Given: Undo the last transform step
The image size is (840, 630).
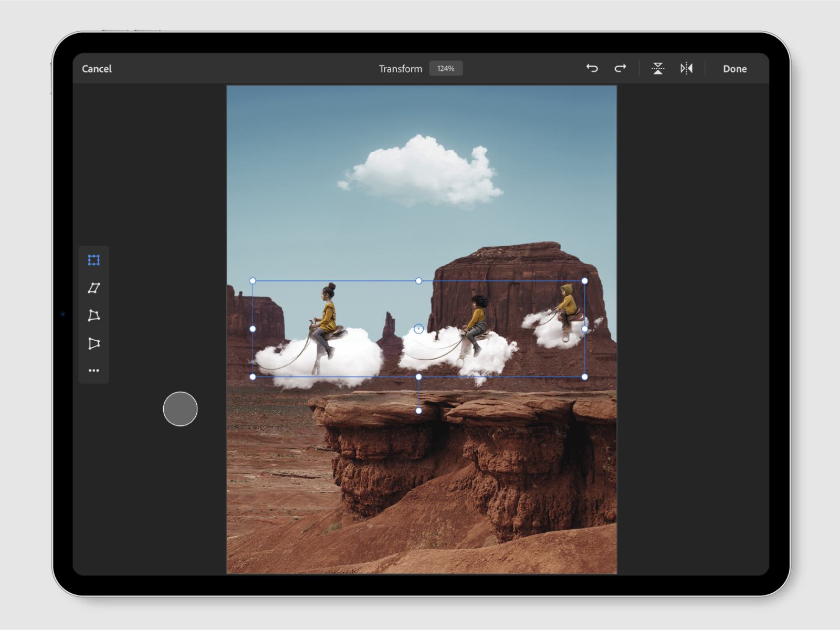Looking at the screenshot, I should 592,68.
